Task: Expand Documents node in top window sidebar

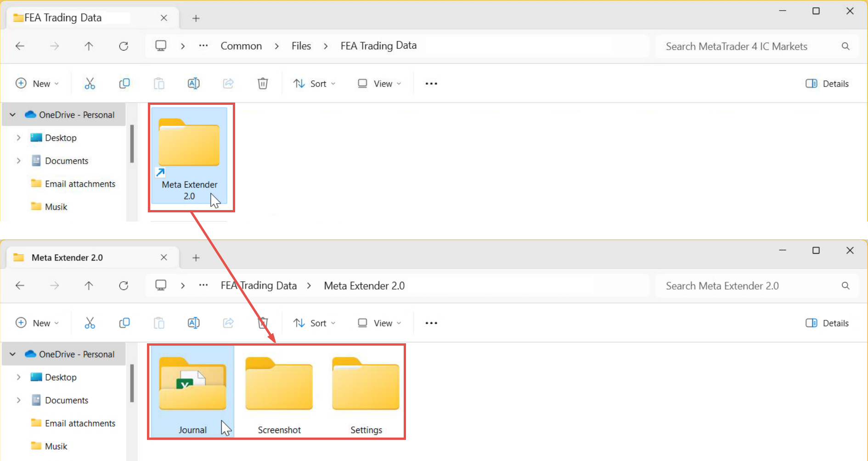Action: point(18,160)
